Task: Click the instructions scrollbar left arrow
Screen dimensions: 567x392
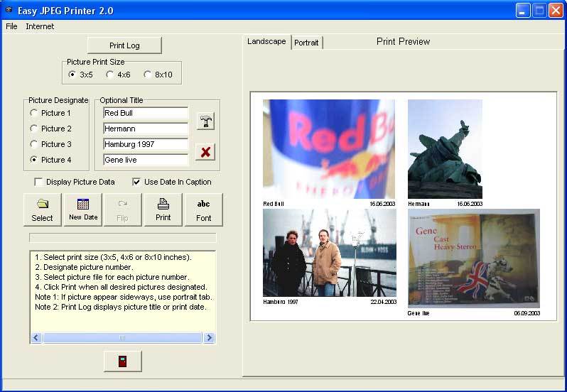Action: click(36, 338)
